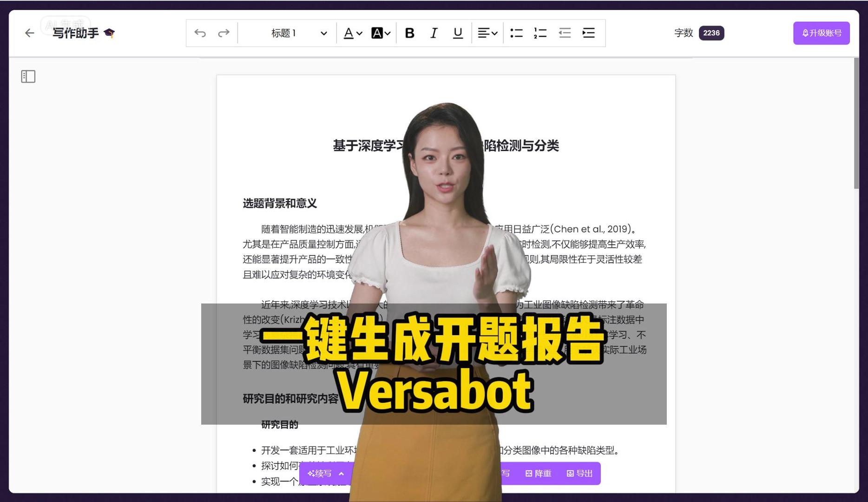Increase the paragraph indent
The image size is (868, 502).
[x=588, y=33]
